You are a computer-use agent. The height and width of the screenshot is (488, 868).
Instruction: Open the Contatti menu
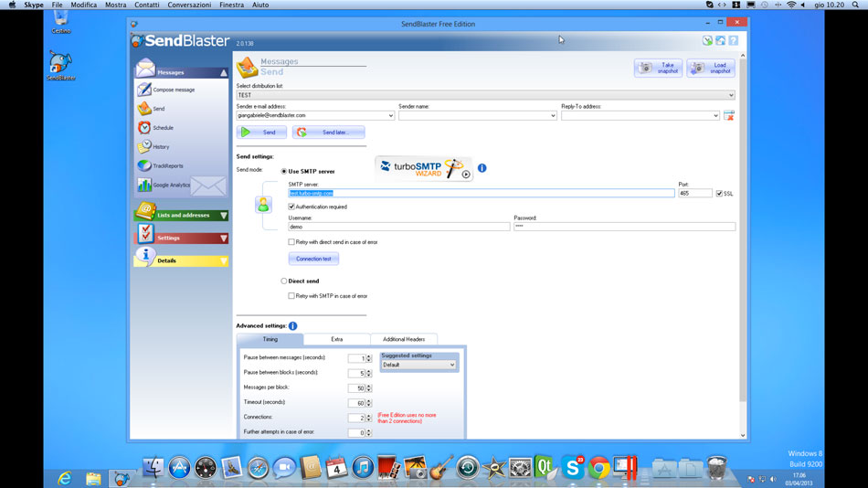(147, 5)
